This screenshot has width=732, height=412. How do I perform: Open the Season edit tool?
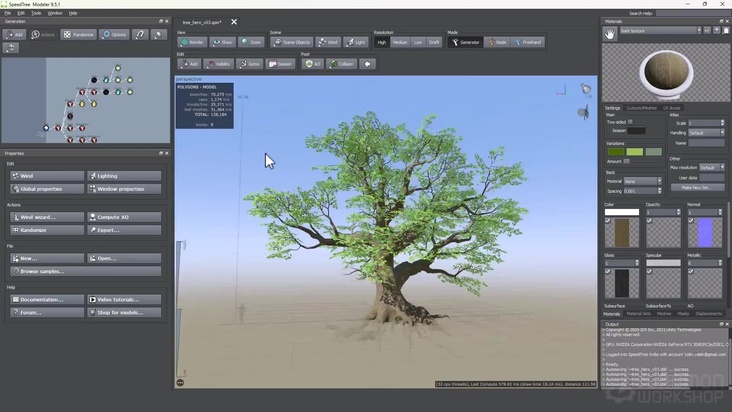(x=281, y=64)
